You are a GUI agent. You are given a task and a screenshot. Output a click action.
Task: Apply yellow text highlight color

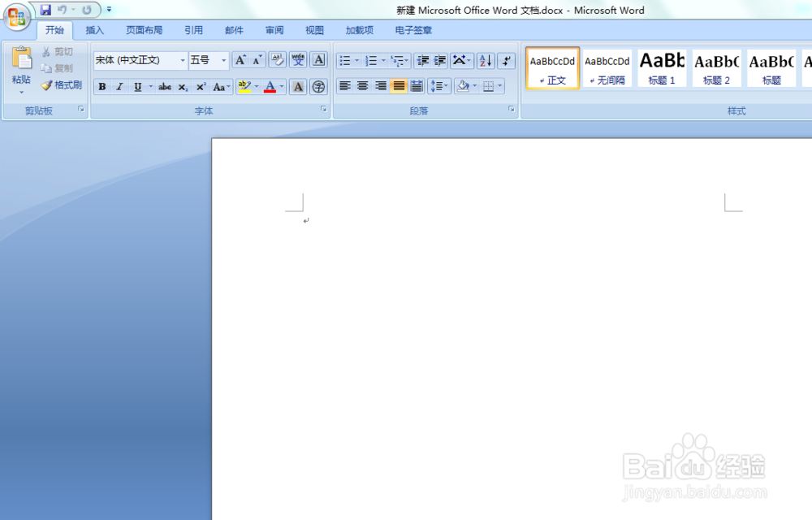tap(244, 86)
